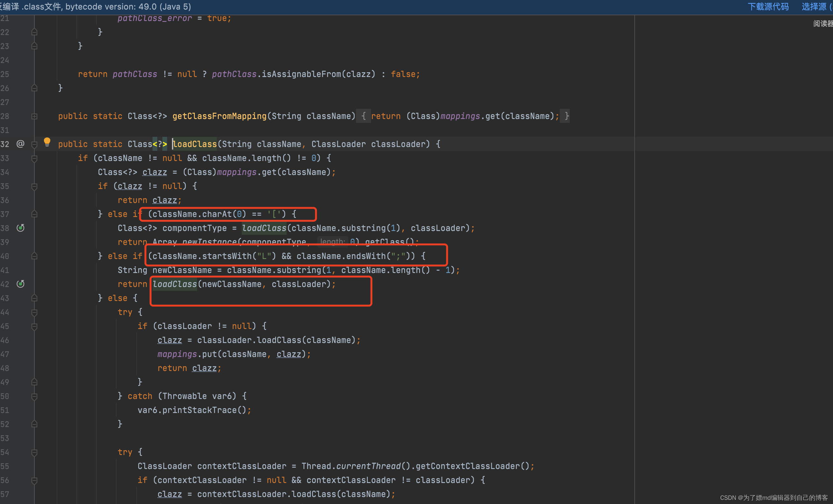Collapse the if block at line 33

pos(34,158)
